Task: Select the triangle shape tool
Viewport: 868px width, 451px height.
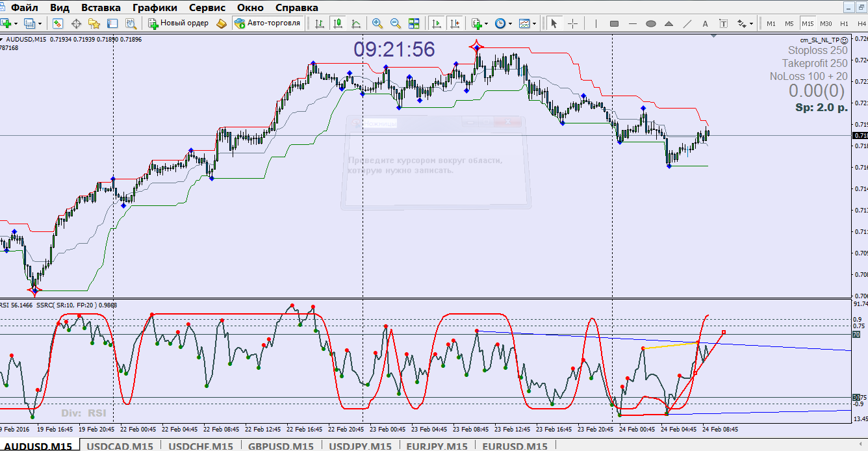Action: (x=669, y=23)
